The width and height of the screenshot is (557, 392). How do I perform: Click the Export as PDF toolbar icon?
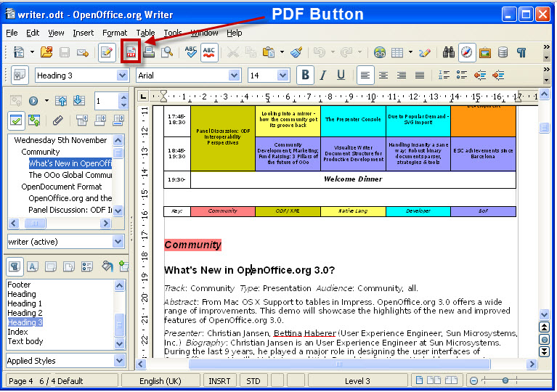(131, 53)
